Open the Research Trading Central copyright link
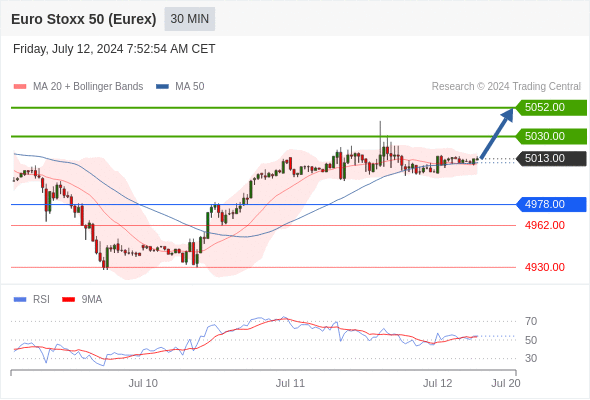Screen dimensions: 590x400 coord(506,87)
